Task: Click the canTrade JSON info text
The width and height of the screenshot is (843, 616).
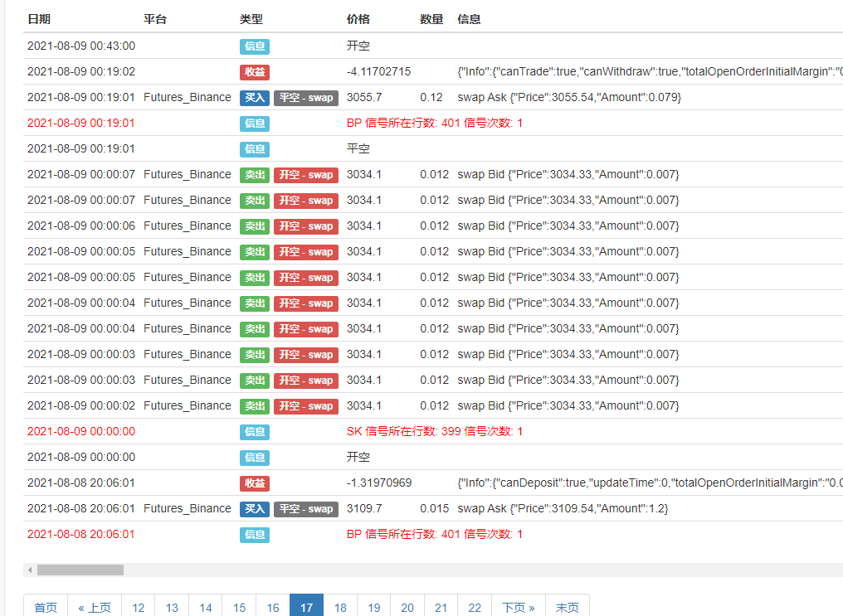Action: coord(650,71)
